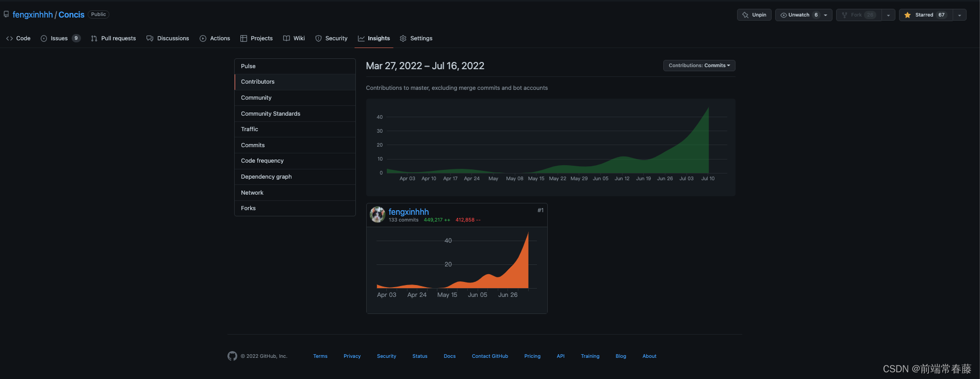Open the Terms footer link

point(320,356)
